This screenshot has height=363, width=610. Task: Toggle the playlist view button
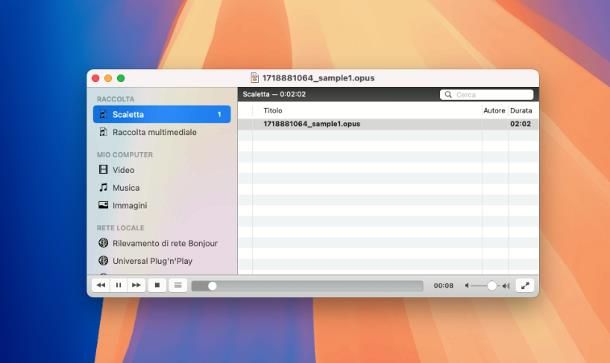click(178, 285)
